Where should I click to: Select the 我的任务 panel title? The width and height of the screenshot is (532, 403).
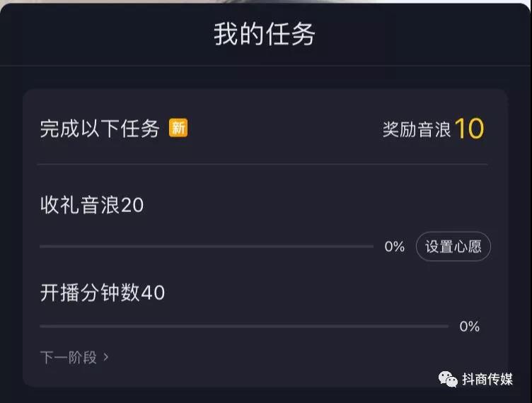[x=265, y=34]
